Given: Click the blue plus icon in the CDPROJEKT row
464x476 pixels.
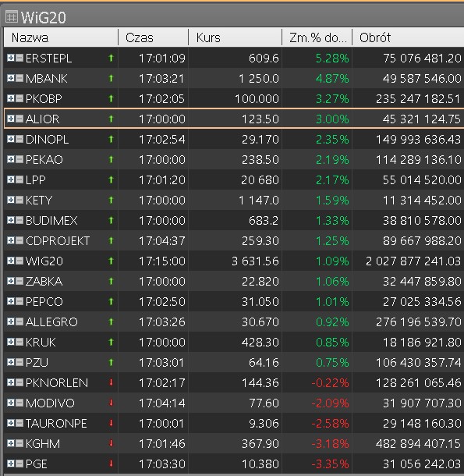Looking at the screenshot, I should tap(11, 240).
